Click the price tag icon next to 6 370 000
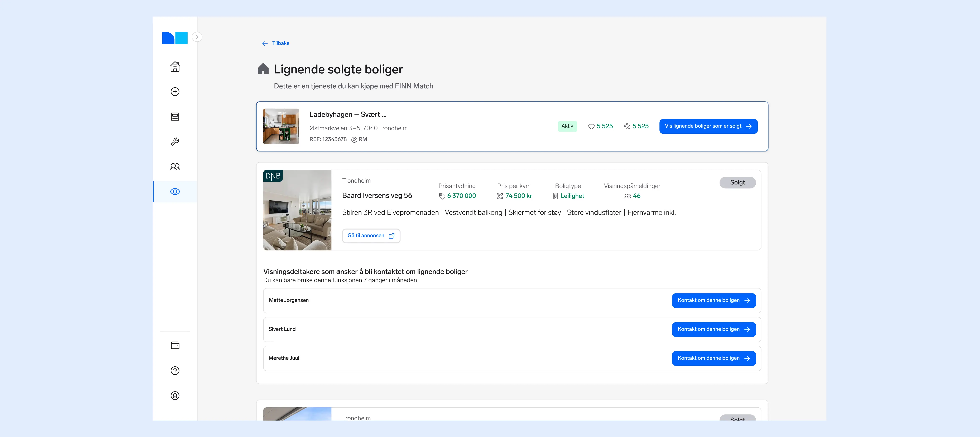980x437 pixels. 442,196
